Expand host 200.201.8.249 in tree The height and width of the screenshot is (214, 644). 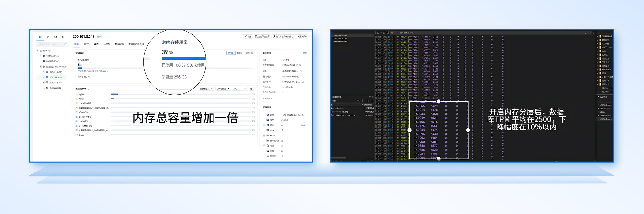(x=44, y=83)
